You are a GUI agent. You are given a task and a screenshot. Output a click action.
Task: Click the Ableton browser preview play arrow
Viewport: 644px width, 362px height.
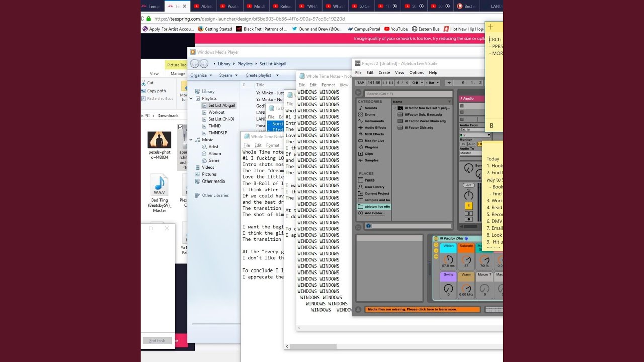(x=358, y=93)
